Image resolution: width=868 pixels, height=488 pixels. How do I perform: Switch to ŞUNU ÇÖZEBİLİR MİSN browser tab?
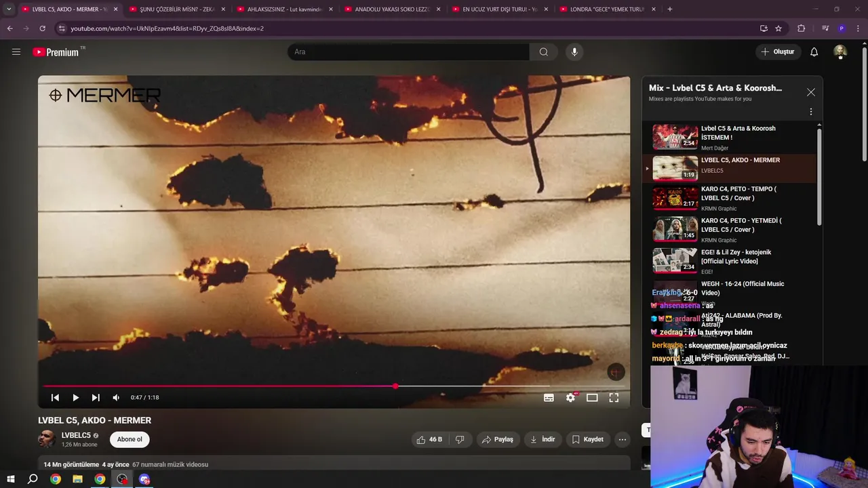176,9
